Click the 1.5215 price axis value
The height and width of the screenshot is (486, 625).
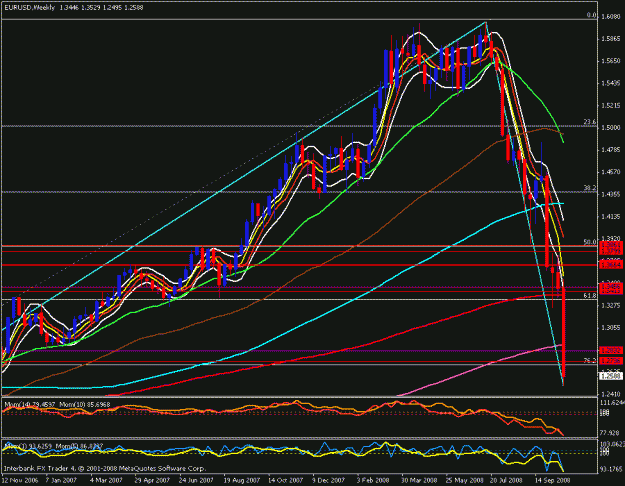pyautogui.click(x=611, y=106)
